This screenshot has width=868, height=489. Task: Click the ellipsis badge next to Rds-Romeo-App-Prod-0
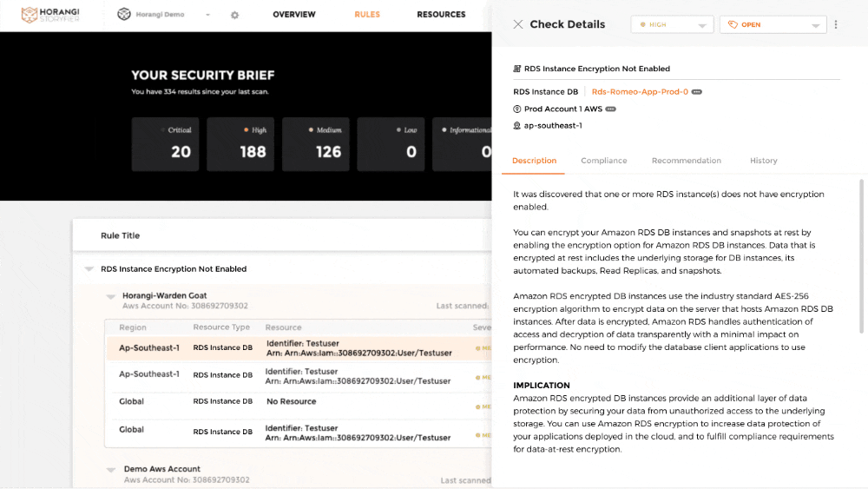click(697, 92)
